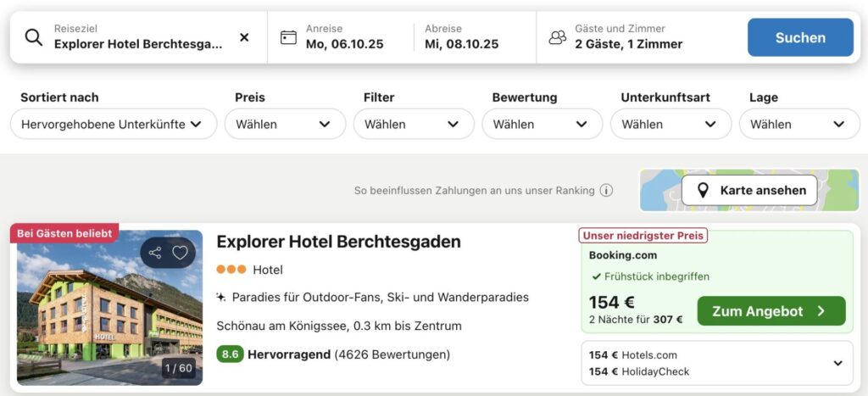Click the search magnifier icon

pos(34,37)
